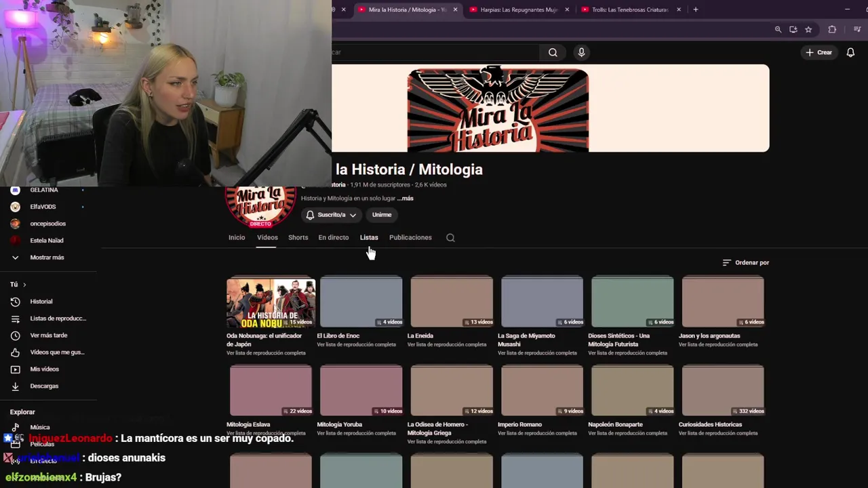This screenshot has height=488, width=868.
Task: View full playlist link under La Eneida
Action: (447, 344)
